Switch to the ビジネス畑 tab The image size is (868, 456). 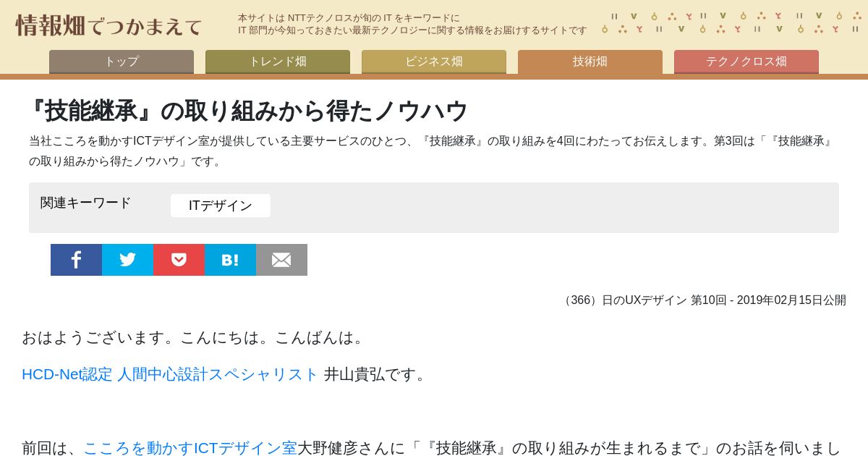[x=434, y=62]
